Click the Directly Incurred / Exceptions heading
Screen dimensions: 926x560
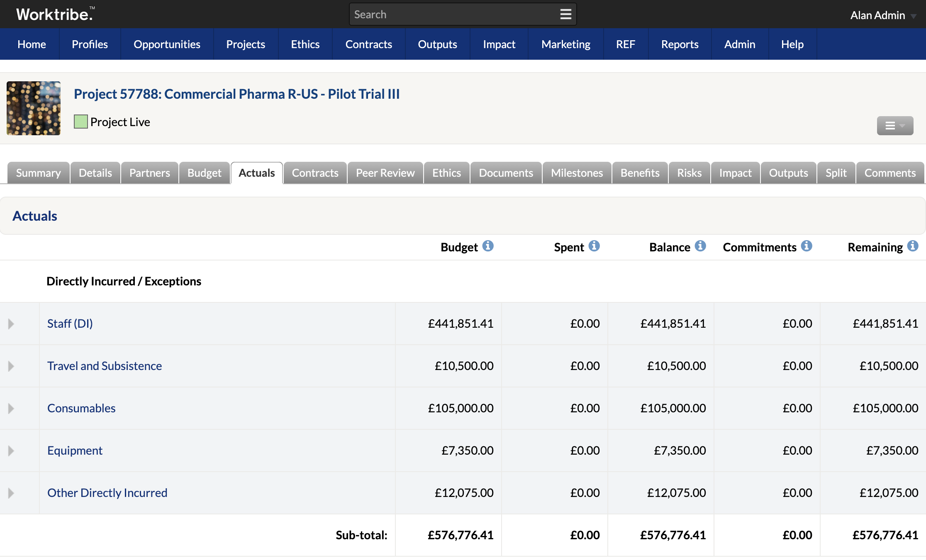click(124, 281)
